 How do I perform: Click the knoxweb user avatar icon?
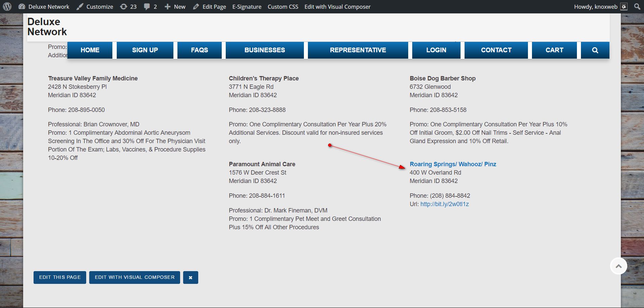624,7
